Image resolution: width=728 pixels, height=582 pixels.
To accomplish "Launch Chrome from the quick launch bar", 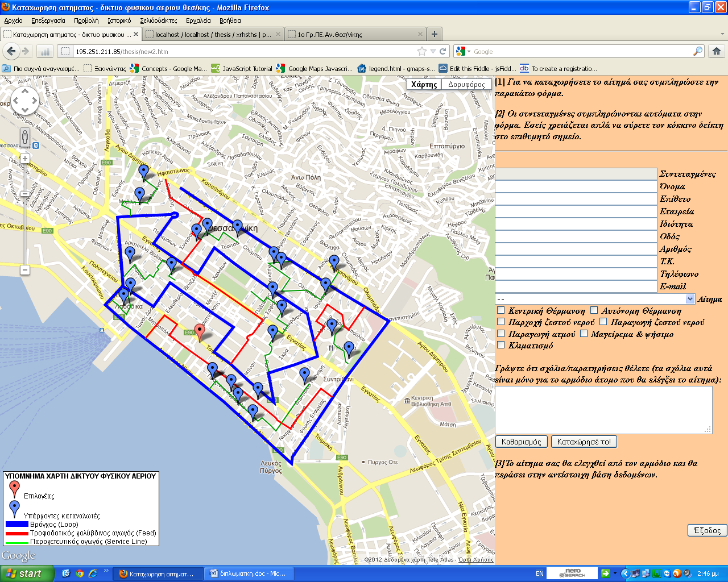I will click(79, 573).
